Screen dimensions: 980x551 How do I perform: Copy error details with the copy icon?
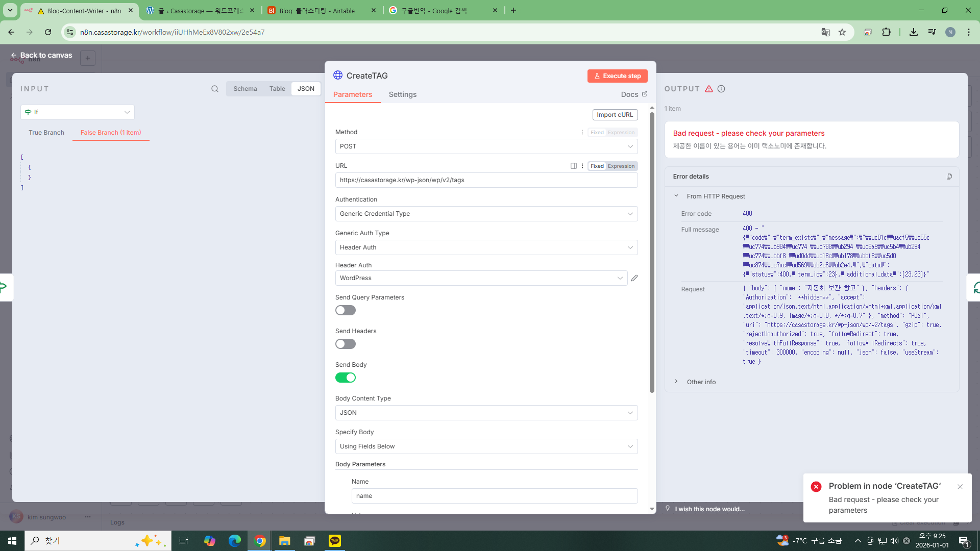(x=949, y=177)
